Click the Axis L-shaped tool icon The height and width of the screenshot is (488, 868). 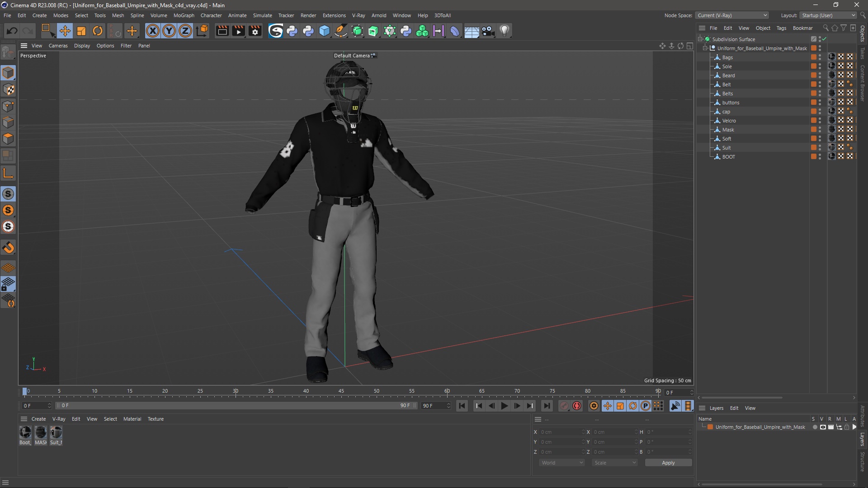(x=8, y=173)
